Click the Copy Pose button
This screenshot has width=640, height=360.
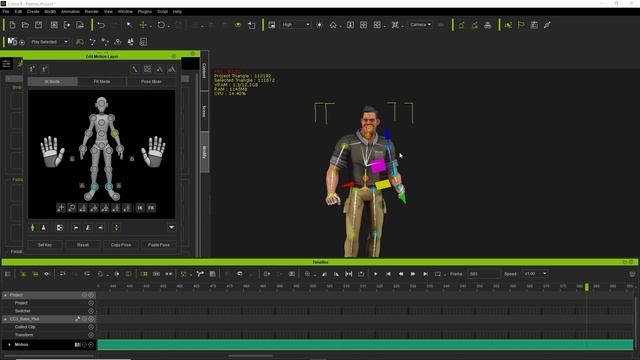click(x=121, y=245)
